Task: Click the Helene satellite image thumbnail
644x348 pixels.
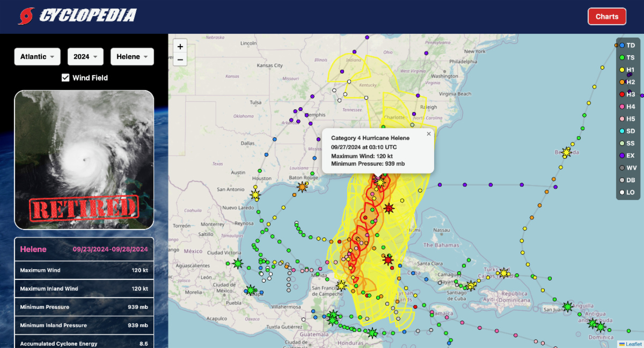Action: click(84, 159)
